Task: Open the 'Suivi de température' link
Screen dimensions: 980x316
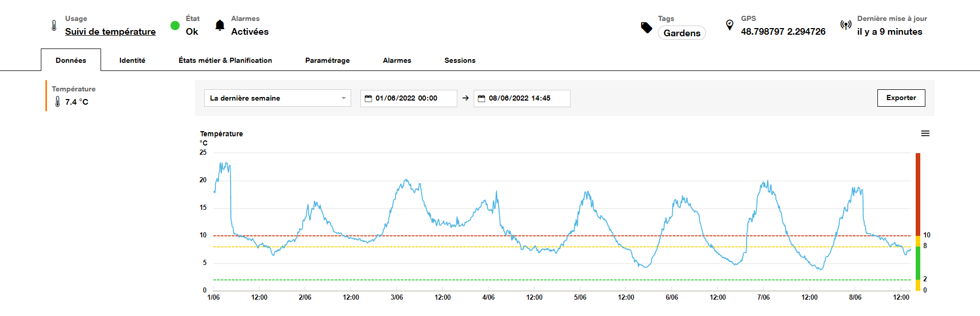Action: tap(110, 32)
